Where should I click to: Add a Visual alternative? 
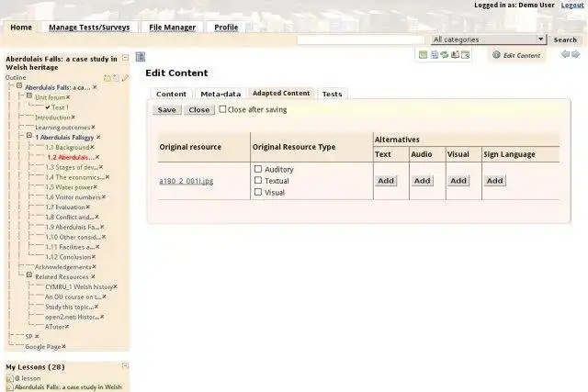458,181
